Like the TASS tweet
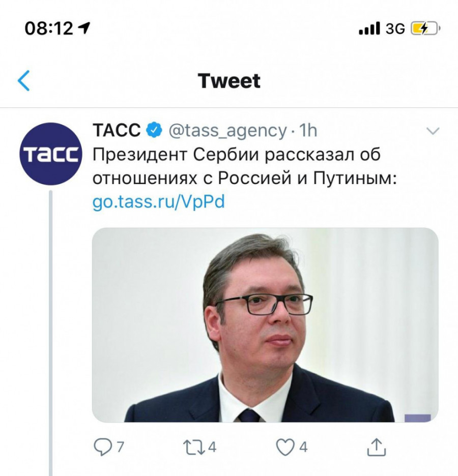Image resolution: width=458 pixels, height=476 pixels. pos(284,447)
